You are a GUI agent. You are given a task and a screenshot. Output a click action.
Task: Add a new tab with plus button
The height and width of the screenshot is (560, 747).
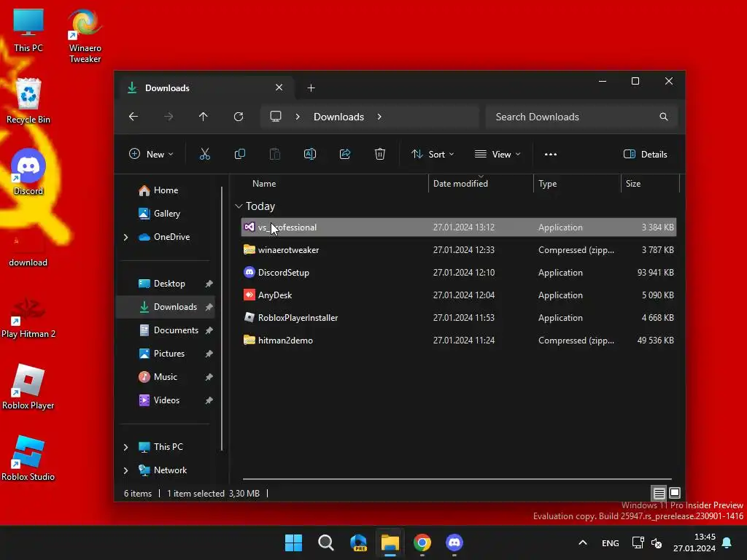click(x=311, y=88)
